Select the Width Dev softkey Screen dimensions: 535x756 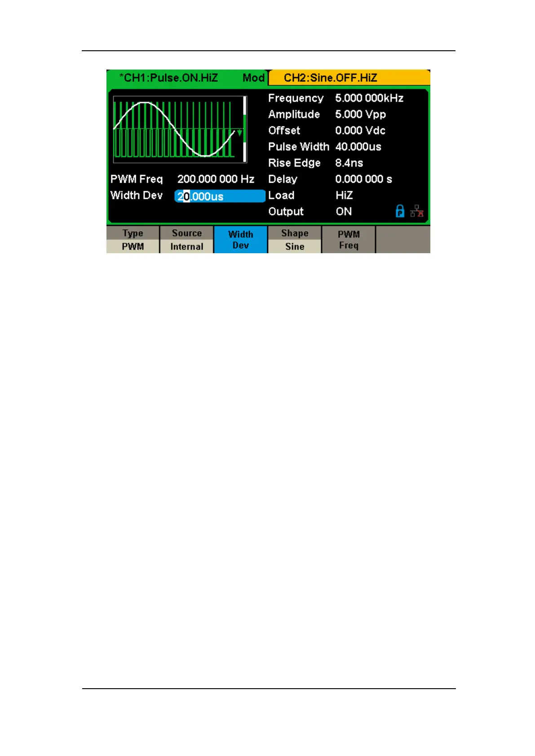click(x=241, y=240)
